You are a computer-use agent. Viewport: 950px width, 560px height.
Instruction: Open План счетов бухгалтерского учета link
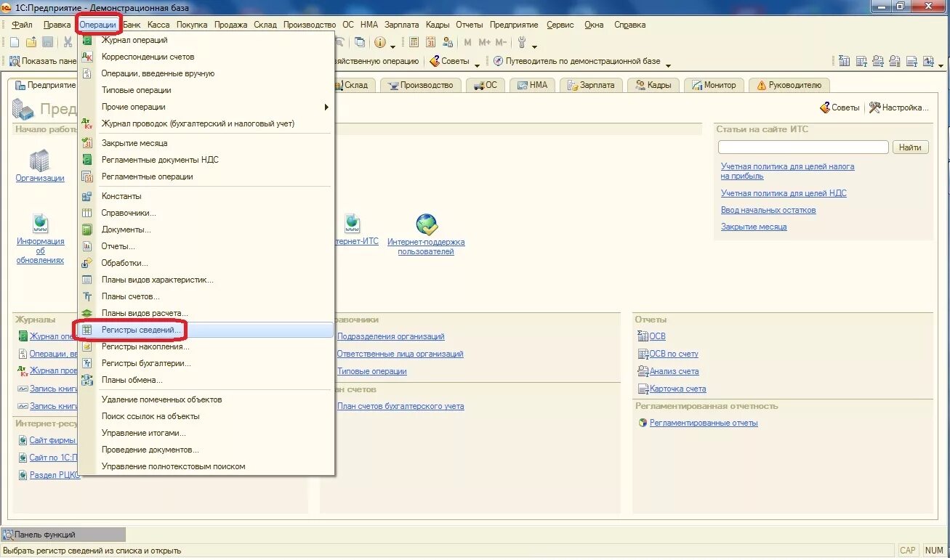(400, 406)
